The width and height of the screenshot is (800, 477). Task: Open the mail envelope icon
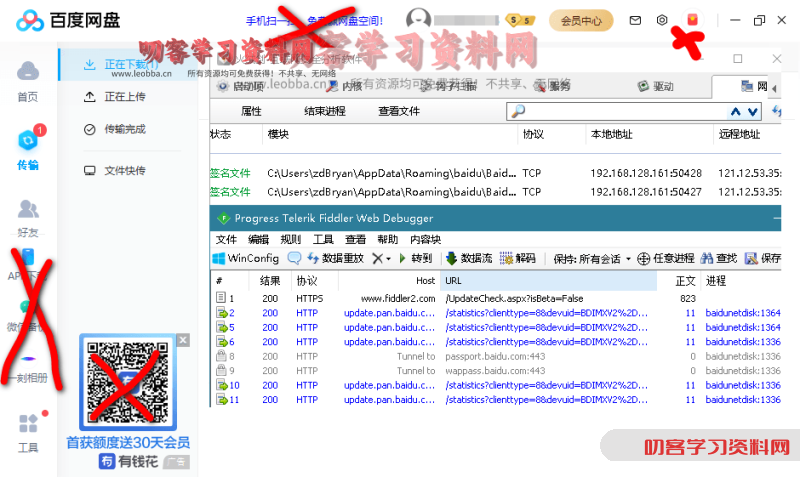(x=635, y=20)
